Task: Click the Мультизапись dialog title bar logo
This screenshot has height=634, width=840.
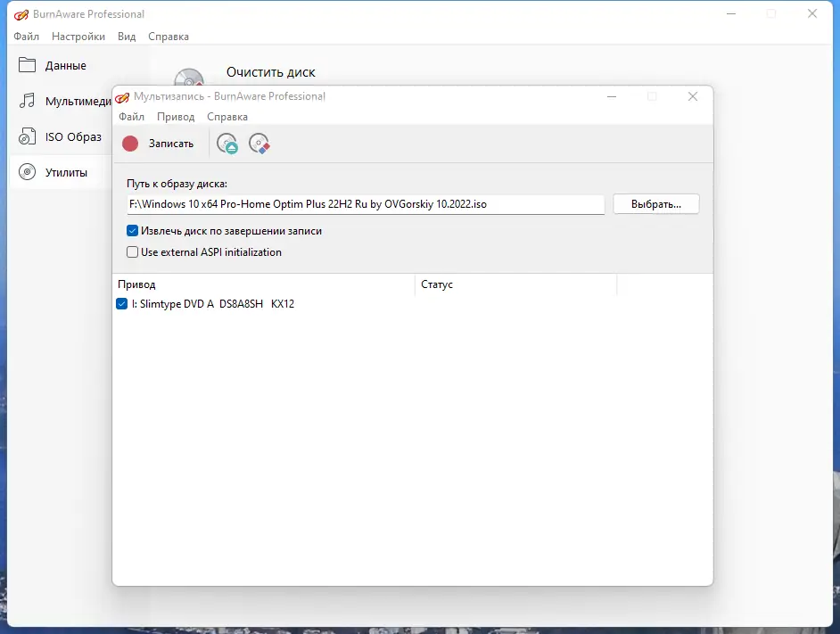Action: [122, 97]
